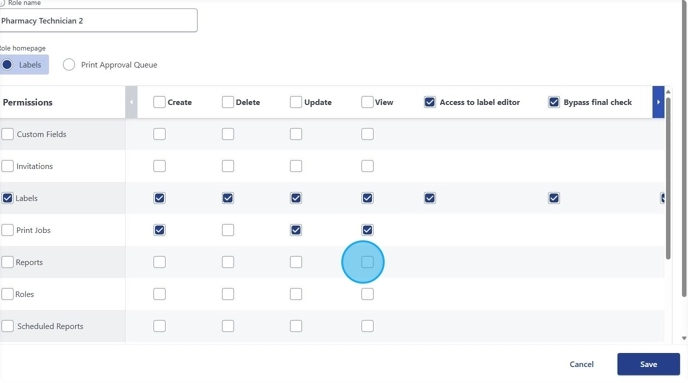The height and width of the screenshot is (383, 688).
Task: Uncheck Labels row Bypass final check
Action: [554, 198]
